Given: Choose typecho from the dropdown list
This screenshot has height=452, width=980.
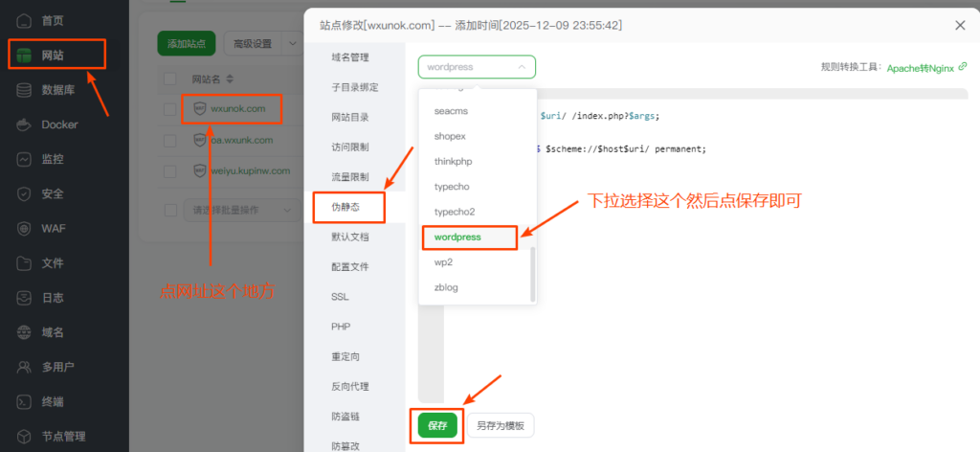Looking at the screenshot, I should 478,187.
